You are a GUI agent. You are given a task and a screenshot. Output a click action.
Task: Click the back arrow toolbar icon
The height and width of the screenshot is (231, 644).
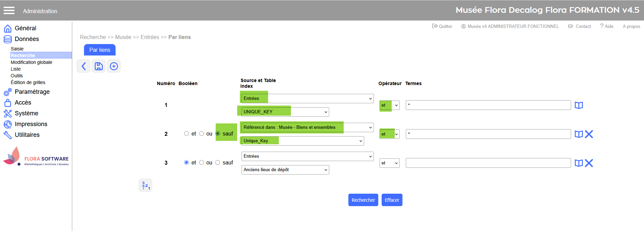84,66
